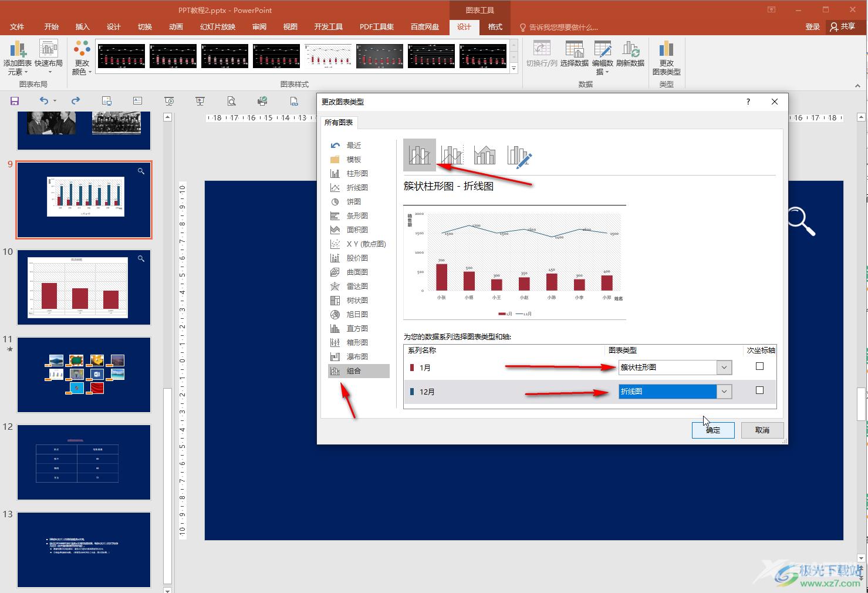
Task: Select the Clustered Column - Line combo icon
Action: 420,155
